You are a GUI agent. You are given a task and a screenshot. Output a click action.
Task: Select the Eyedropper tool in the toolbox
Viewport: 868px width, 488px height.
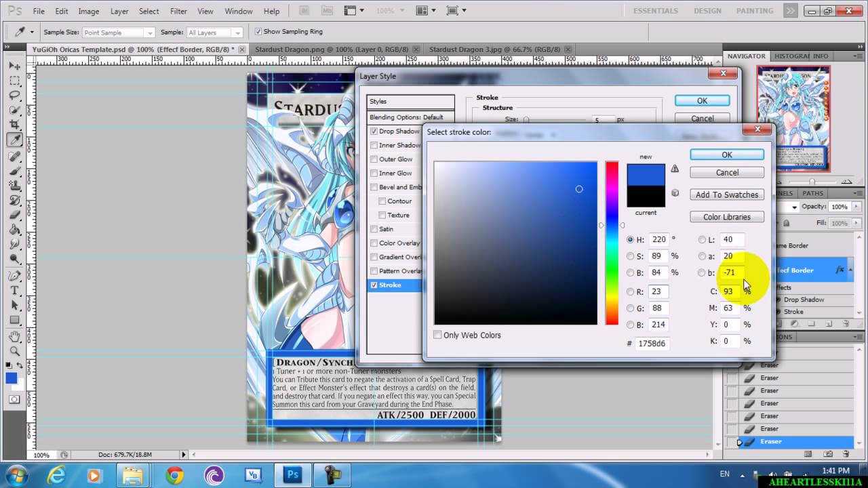point(14,140)
